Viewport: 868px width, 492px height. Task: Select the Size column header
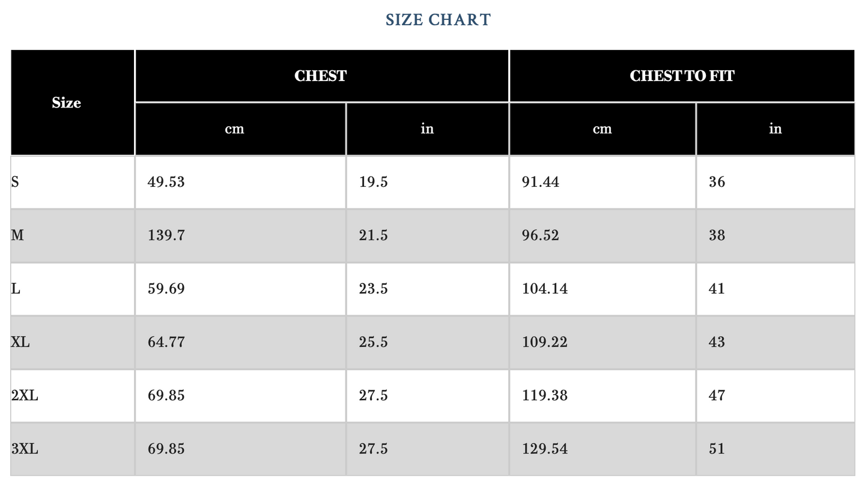[66, 103]
